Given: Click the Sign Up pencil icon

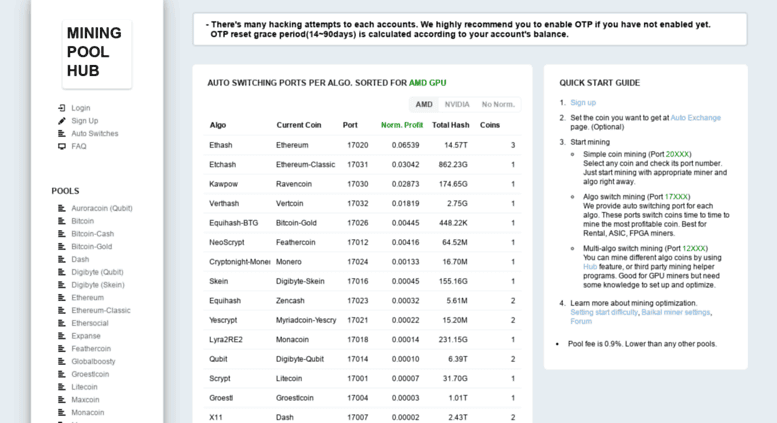Looking at the screenshot, I should (x=61, y=121).
